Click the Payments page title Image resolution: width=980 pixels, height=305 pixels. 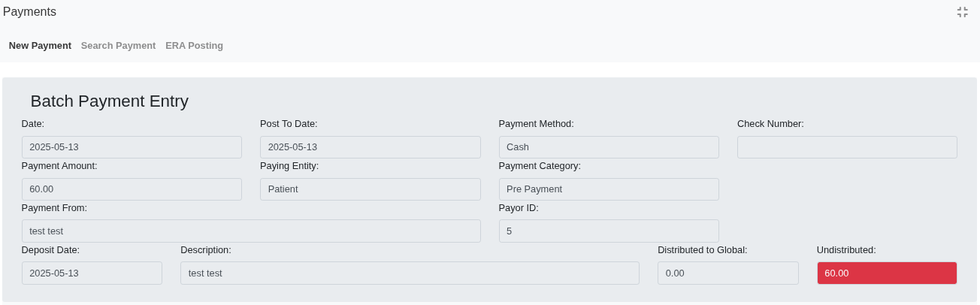point(29,12)
